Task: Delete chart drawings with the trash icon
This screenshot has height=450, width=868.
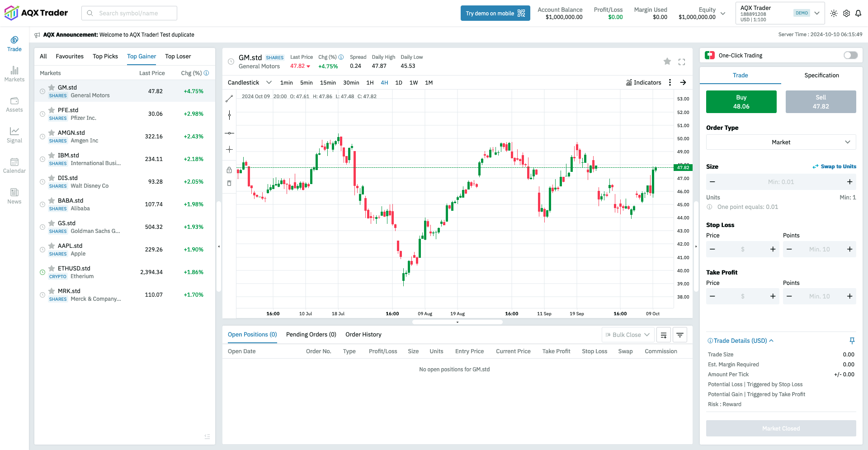Action: (229, 183)
